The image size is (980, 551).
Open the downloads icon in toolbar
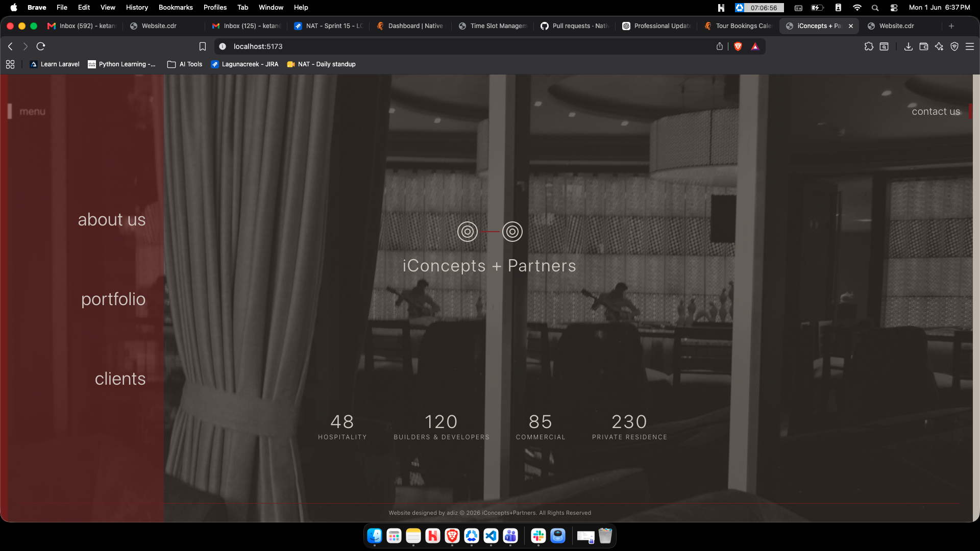coord(909,46)
